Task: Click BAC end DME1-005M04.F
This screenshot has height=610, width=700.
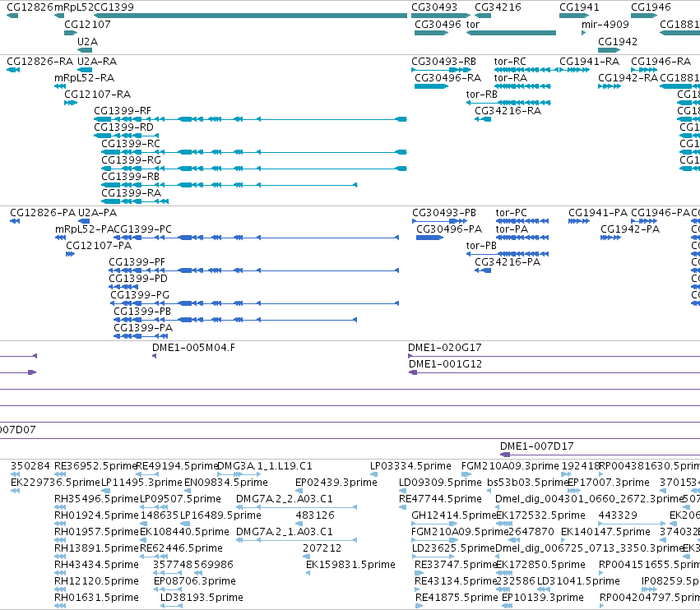Action: 154,356
